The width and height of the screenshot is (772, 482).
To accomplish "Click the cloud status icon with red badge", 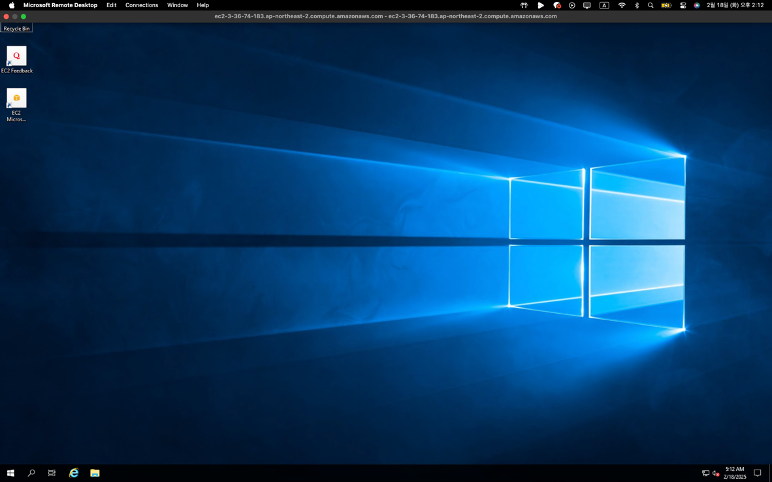I will coord(557,5).
